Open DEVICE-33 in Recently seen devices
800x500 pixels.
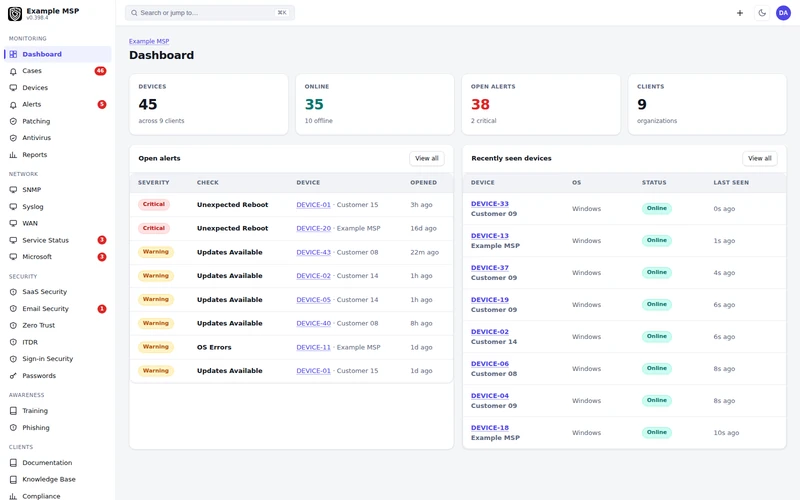tap(490, 204)
